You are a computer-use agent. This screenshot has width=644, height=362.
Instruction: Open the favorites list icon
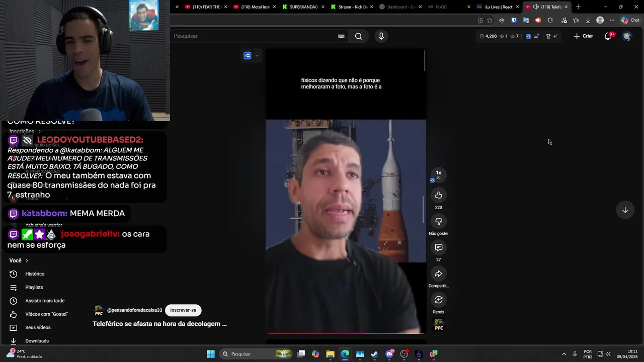coord(576,20)
